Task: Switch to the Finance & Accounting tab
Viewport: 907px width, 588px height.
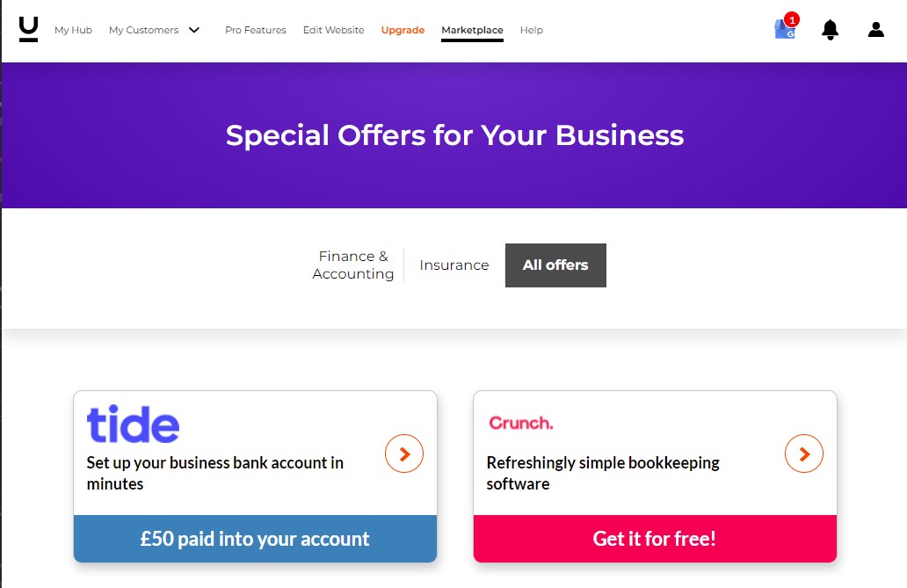Action: point(353,265)
